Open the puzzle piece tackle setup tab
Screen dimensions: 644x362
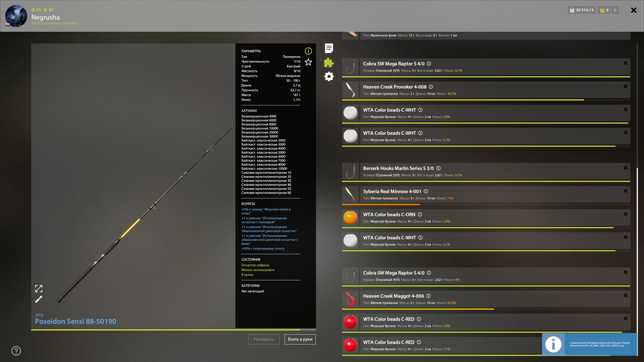pos(329,62)
